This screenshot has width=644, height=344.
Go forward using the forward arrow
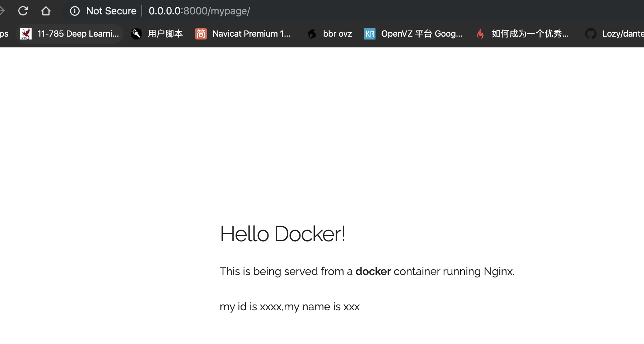[2, 11]
